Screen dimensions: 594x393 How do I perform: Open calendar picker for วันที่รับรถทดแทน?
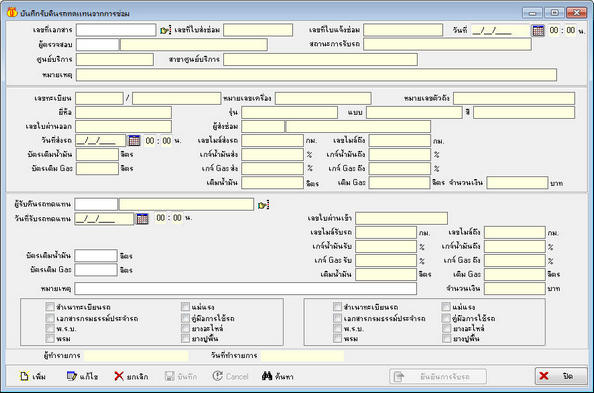[142, 219]
